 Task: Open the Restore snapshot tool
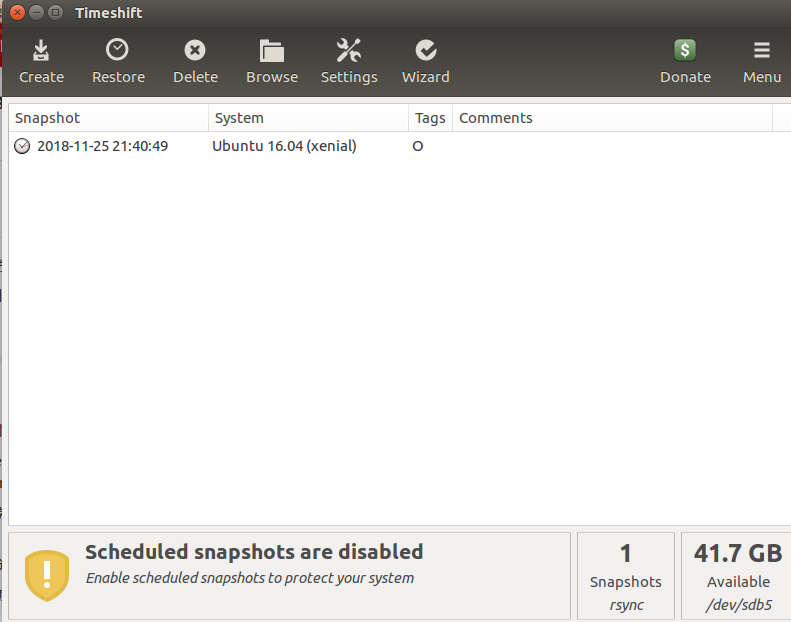[118, 61]
